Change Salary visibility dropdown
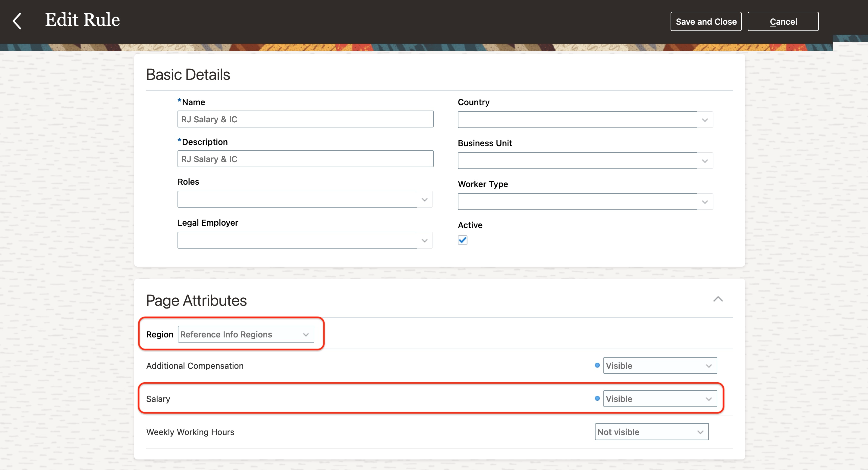The image size is (868, 470). tap(659, 399)
